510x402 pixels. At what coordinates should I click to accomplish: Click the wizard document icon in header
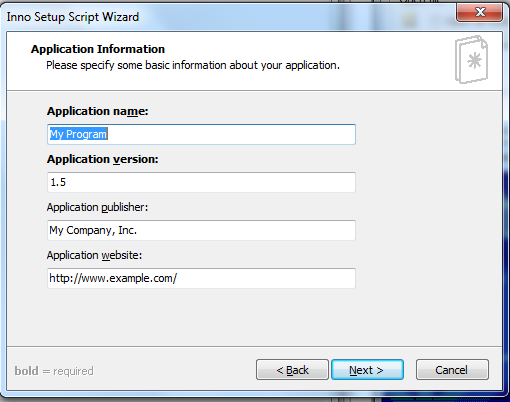[x=471, y=60]
